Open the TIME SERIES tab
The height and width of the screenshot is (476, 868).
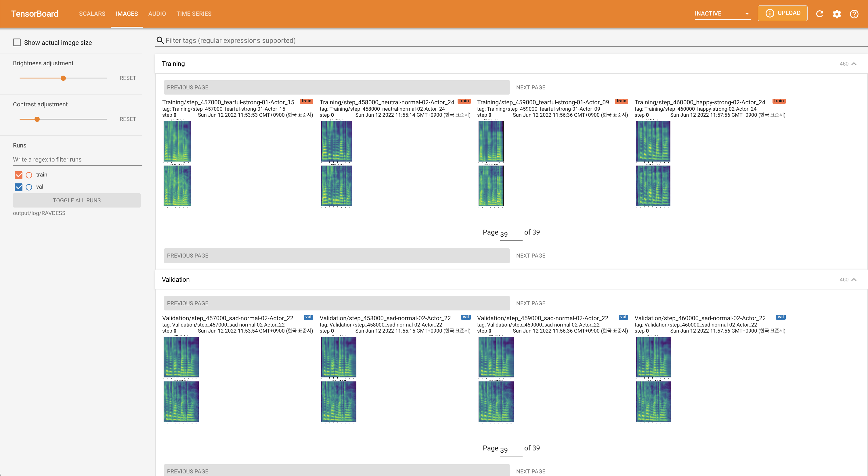point(194,14)
